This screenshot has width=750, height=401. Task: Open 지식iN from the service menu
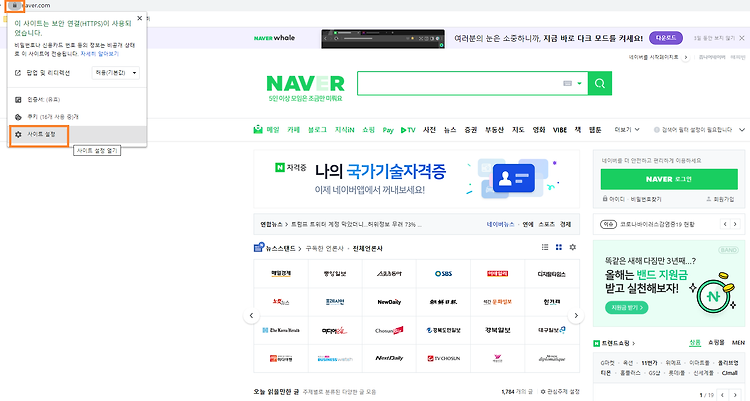[344, 130]
